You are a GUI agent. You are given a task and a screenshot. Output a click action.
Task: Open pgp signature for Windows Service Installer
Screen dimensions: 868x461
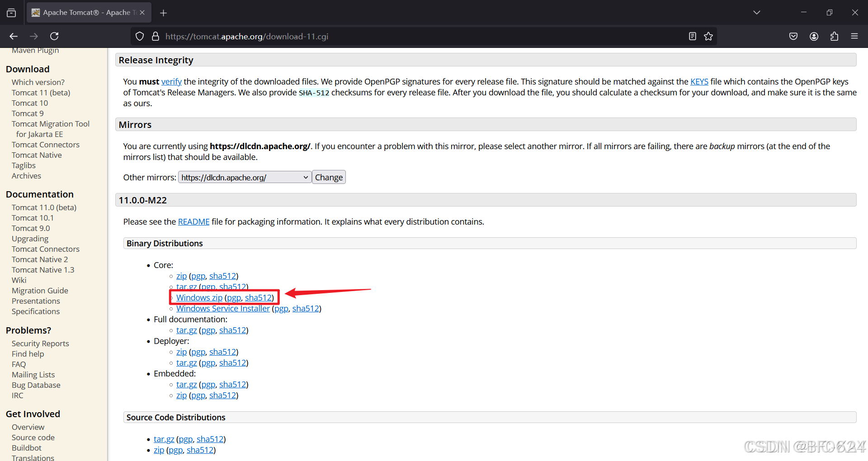(281, 308)
